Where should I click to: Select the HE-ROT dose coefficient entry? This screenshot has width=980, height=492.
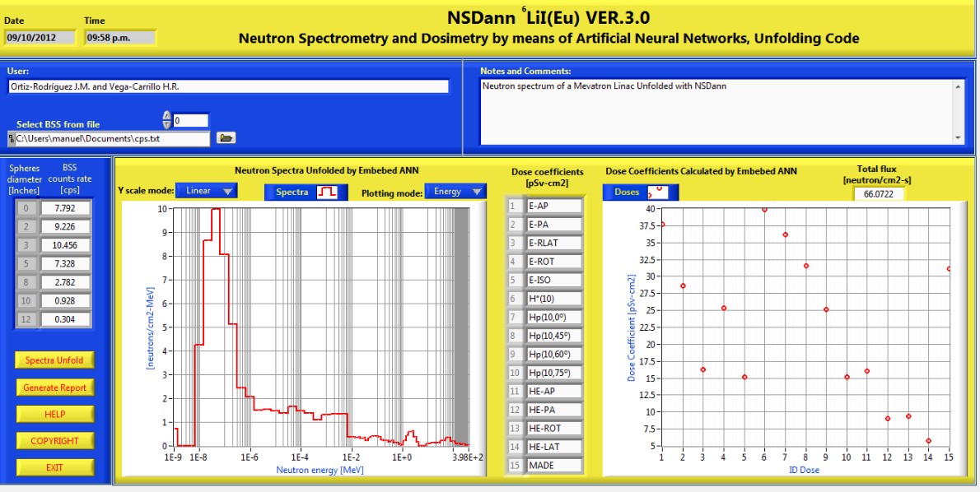[553, 429]
